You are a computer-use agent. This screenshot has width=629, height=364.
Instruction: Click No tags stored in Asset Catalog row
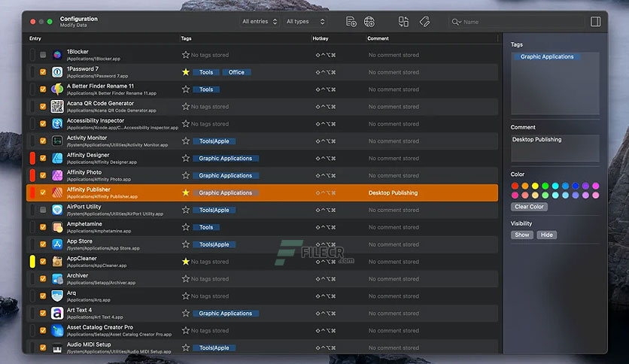[210, 331]
